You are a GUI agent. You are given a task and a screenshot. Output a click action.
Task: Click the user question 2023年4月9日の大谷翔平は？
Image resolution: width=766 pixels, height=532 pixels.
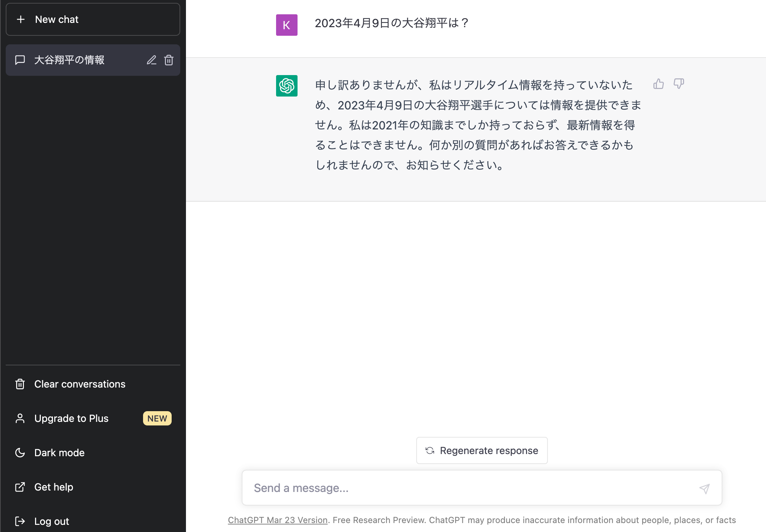coord(392,23)
